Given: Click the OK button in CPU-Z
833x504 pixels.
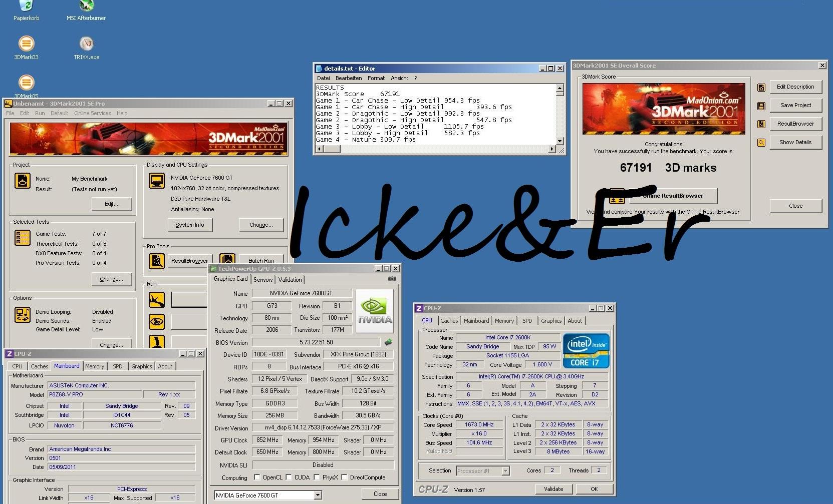Looking at the screenshot, I should [594, 489].
